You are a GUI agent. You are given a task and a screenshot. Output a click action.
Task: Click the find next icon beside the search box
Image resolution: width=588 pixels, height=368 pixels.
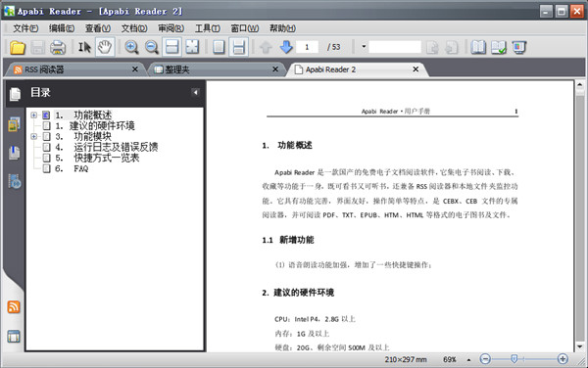point(452,47)
